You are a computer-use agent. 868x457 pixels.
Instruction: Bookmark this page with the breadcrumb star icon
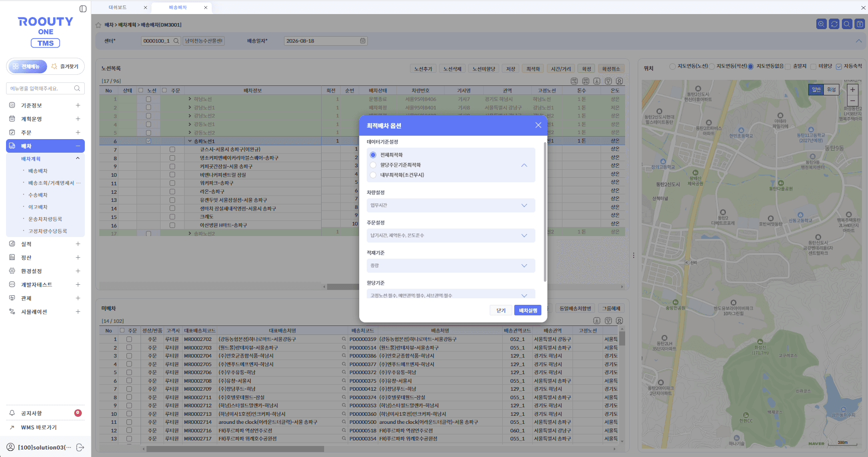click(98, 25)
